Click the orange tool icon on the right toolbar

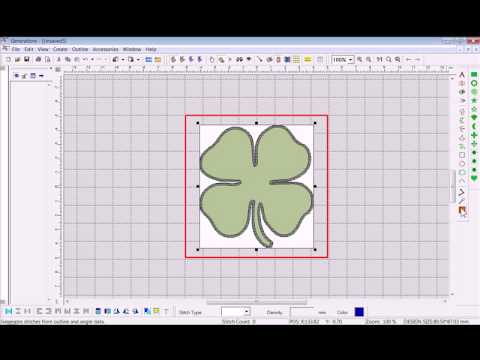[462, 210]
